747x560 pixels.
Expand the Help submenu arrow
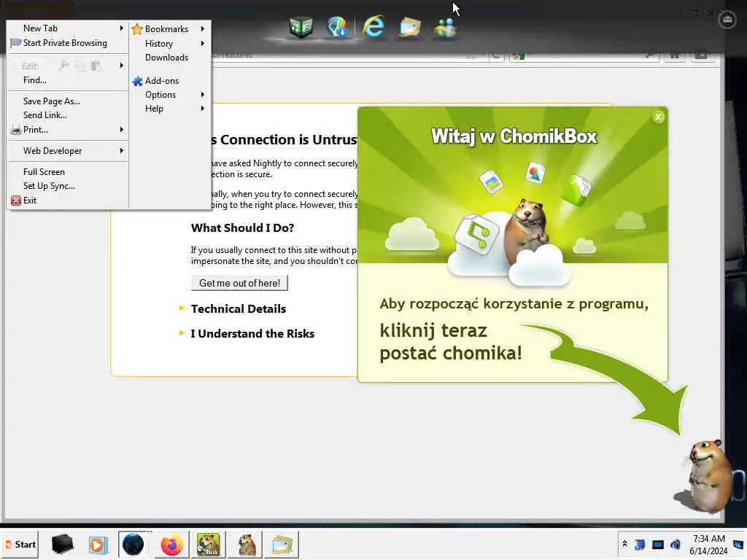pos(203,109)
